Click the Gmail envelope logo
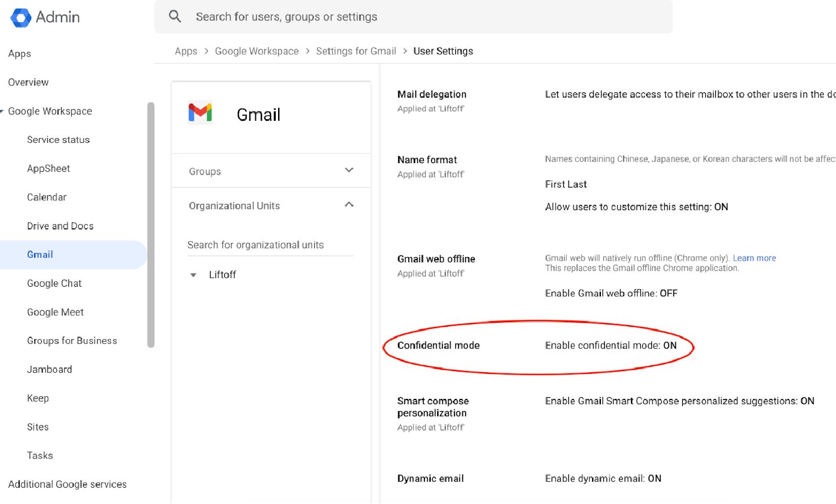 200,113
